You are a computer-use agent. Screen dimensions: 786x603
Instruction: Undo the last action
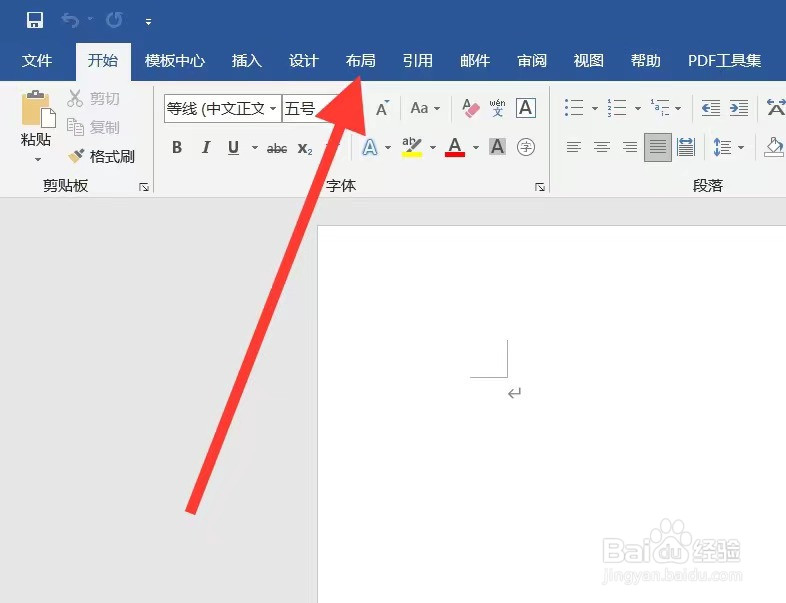coord(71,20)
